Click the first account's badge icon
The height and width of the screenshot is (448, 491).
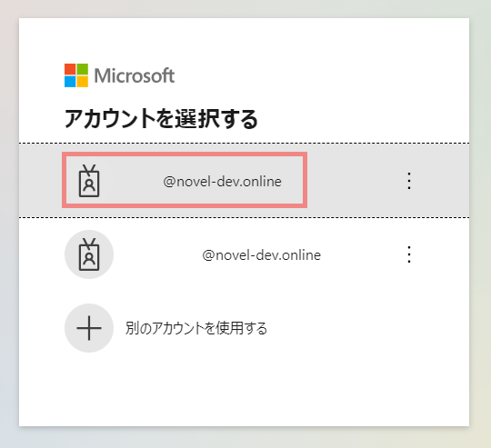(x=89, y=181)
